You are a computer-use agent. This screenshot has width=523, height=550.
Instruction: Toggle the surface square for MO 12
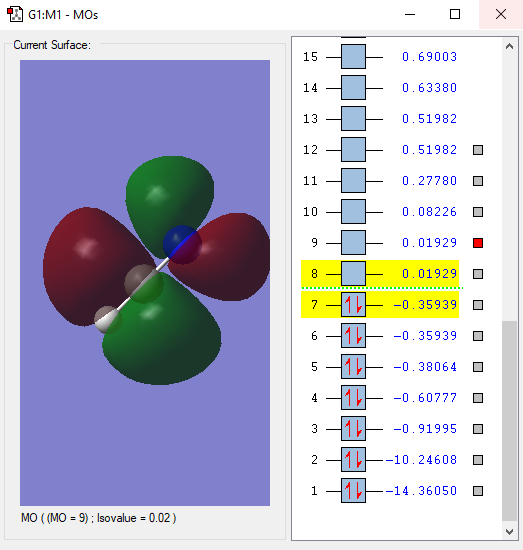(478, 150)
